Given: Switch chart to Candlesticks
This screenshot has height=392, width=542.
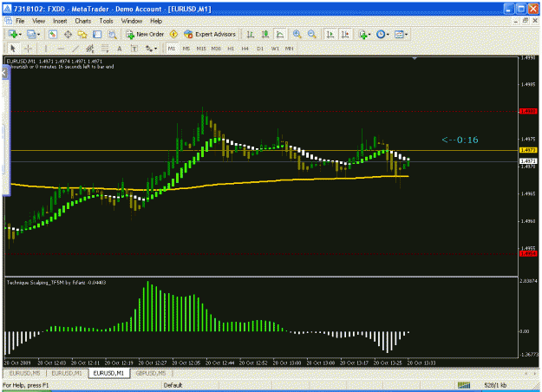Looking at the screenshot, I should click(x=265, y=34).
